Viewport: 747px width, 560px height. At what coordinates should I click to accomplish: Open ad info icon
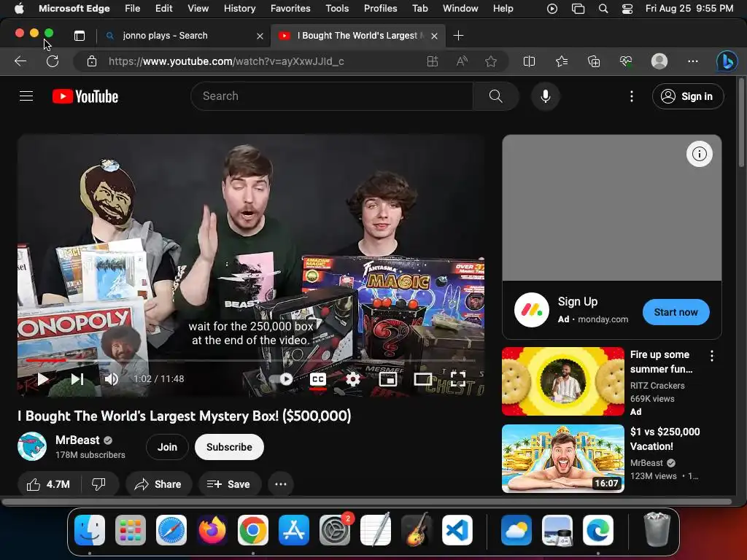pyautogui.click(x=699, y=154)
